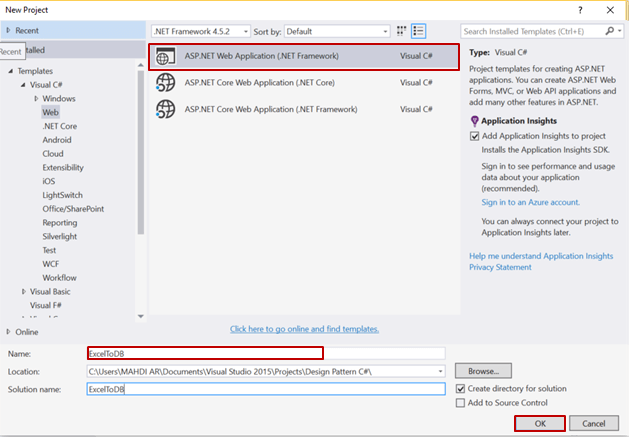Uncheck Create directory for solution
The width and height of the screenshot is (629, 437).
(x=461, y=388)
